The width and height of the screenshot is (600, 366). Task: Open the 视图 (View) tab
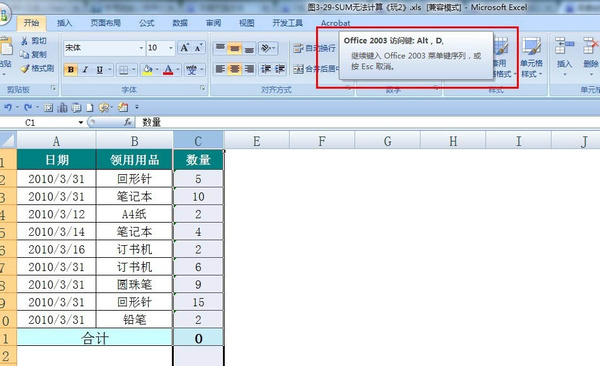pos(246,23)
